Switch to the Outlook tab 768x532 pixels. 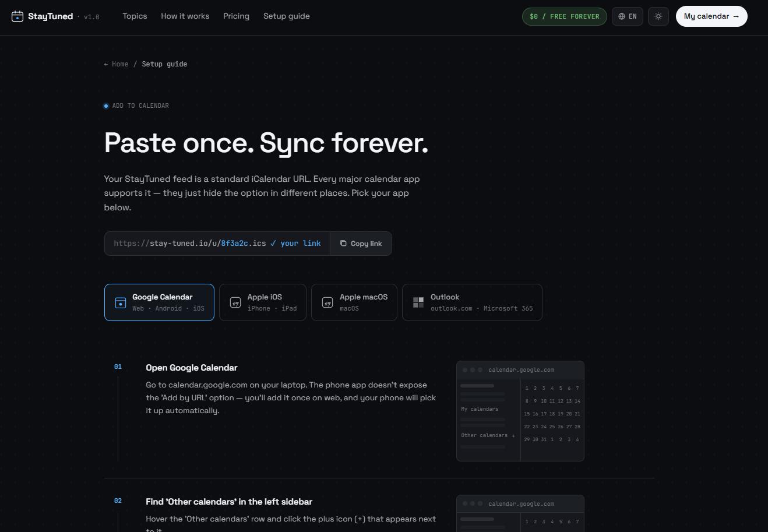click(472, 302)
